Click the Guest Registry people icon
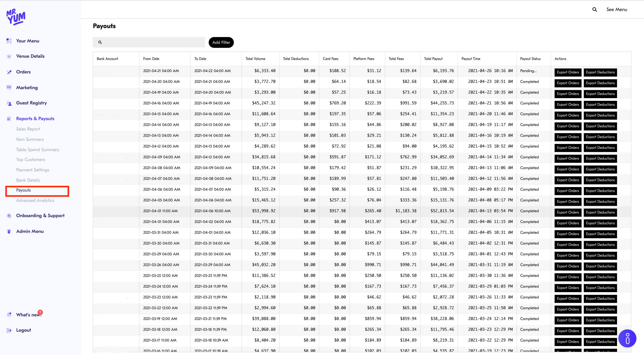The width and height of the screenshot is (644, 355). pos(9,103)
